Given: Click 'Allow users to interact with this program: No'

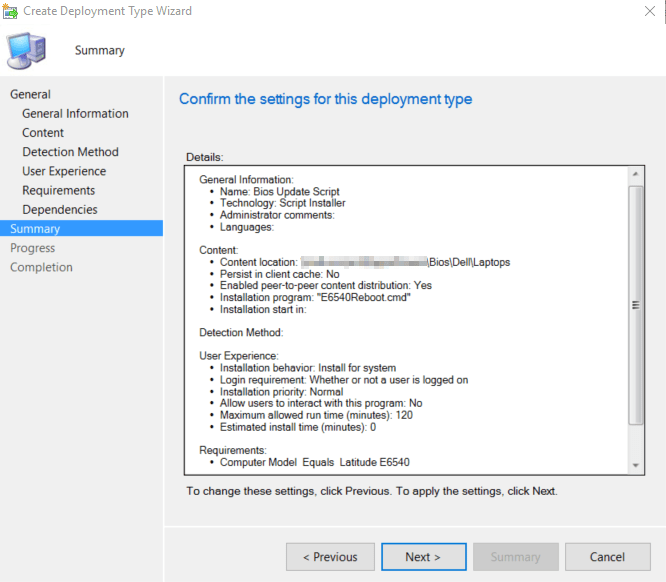Looking at the screenshot, I should 321,403.
